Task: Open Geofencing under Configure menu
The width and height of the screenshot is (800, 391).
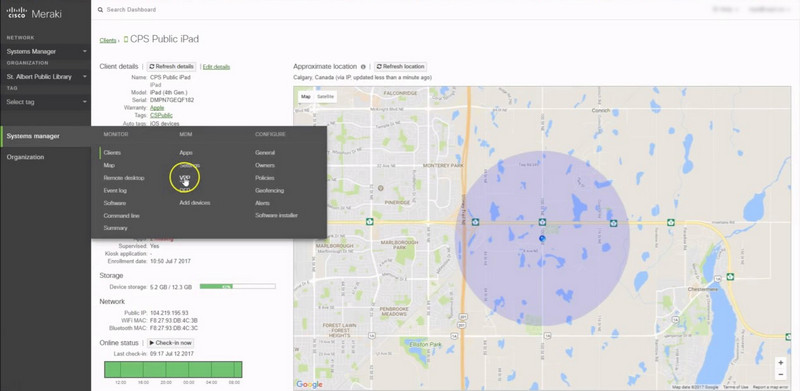Action: tap(269, 190)
